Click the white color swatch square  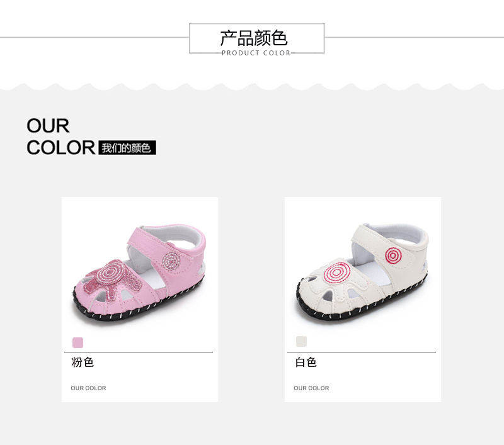point(301,341)
